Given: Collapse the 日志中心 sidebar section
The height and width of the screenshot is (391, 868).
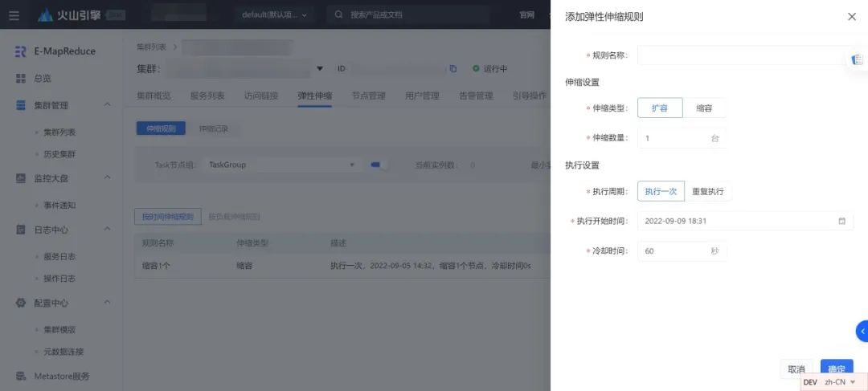Looking at the screenshot, I should pyautogui.click(x=108, y=228).
